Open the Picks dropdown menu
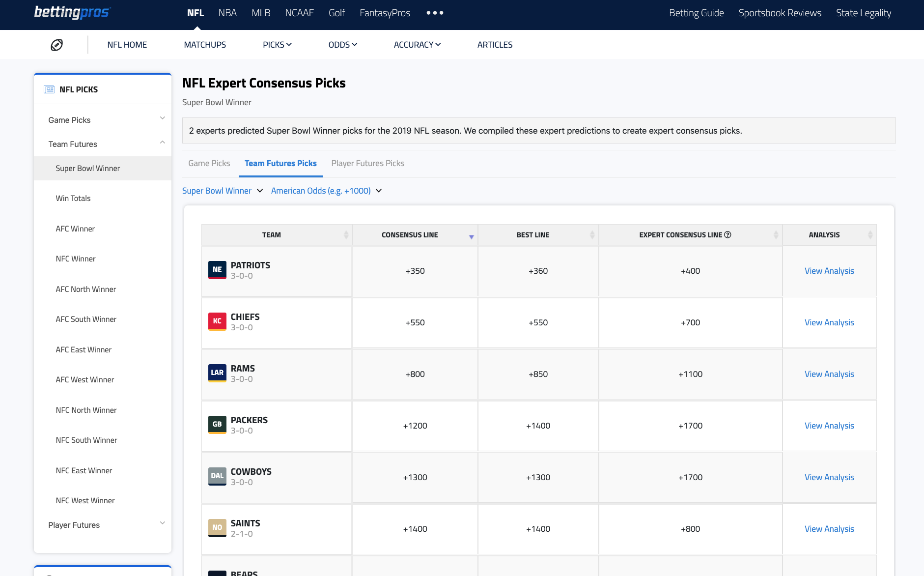 tap(277, 45)
